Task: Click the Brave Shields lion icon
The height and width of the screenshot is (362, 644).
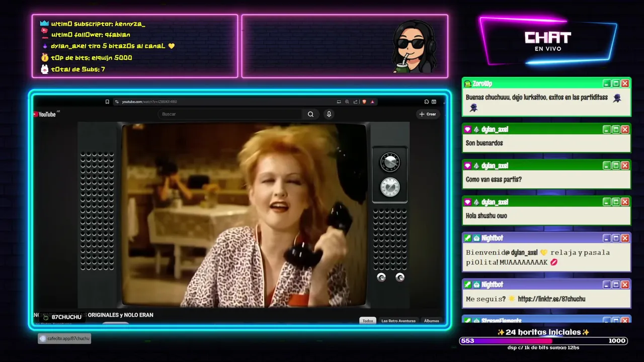Action: (364, 102)
